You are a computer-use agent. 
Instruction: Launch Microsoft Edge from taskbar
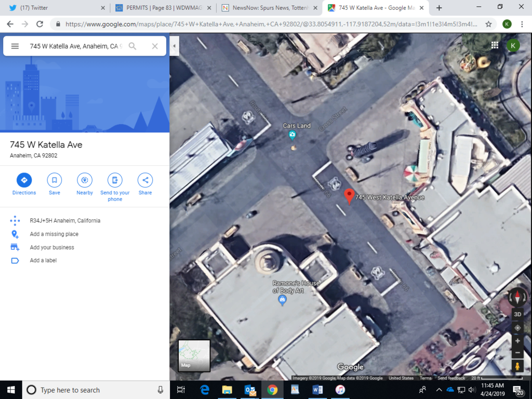coord(205,390)
